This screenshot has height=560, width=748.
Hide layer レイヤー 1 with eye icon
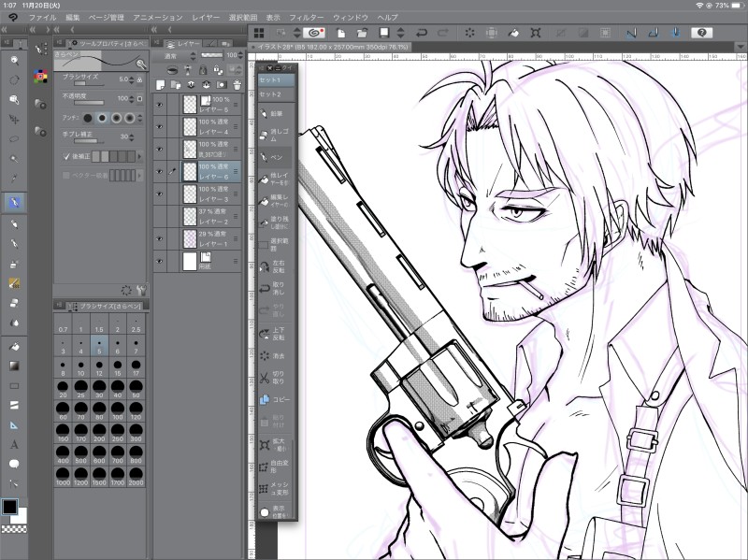pos(160,238)
